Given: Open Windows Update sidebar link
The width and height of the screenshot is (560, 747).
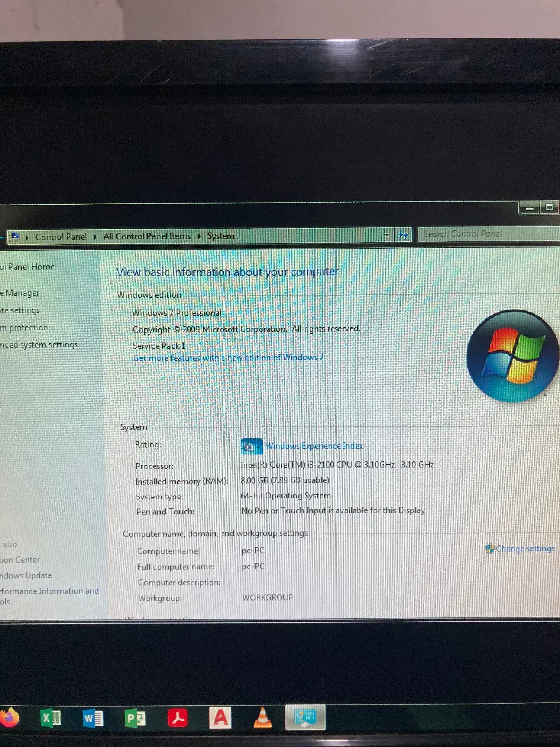Looking at the screenshot, I should pyautogui.click(x=26, y=575).
